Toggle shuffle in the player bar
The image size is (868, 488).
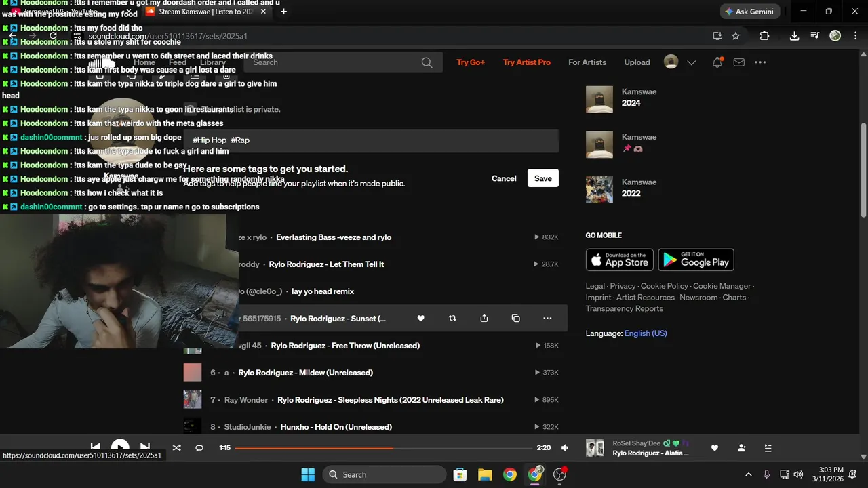pos(176,448)
